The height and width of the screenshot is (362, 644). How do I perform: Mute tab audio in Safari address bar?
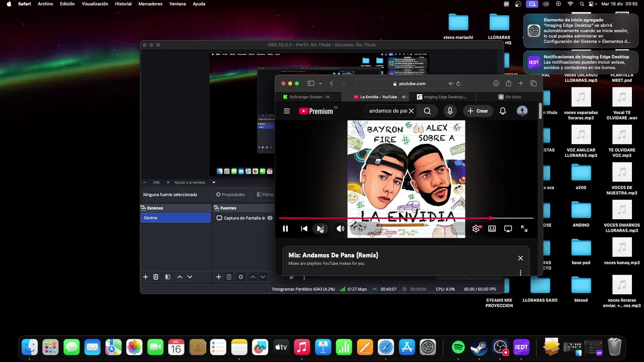click(450, 83)
